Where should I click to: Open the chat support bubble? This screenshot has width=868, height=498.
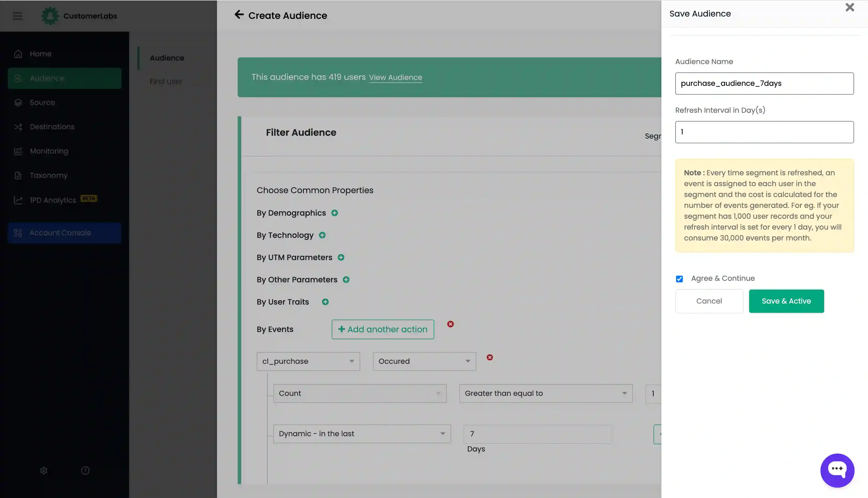[837, 470]
